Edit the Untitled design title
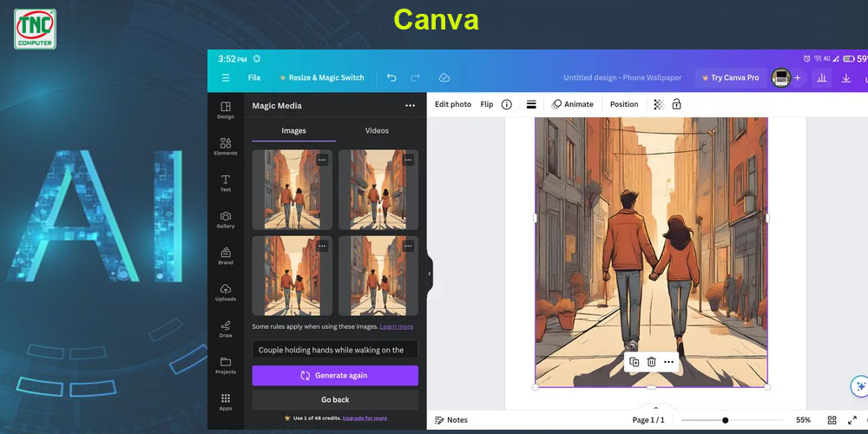This screenshot has height=434, width=868. 622,78
